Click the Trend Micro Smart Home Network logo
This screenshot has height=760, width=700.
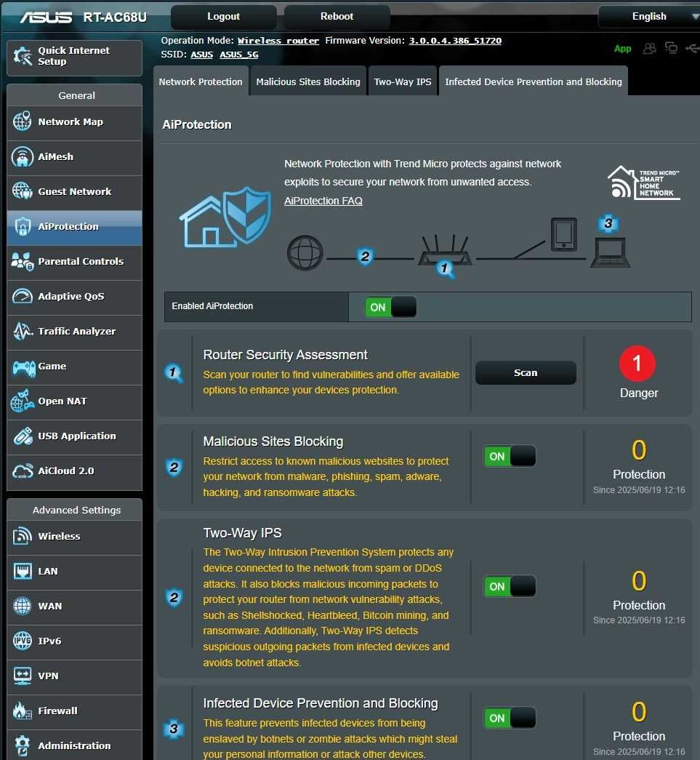pyautogui.click(x=643, y=183)
